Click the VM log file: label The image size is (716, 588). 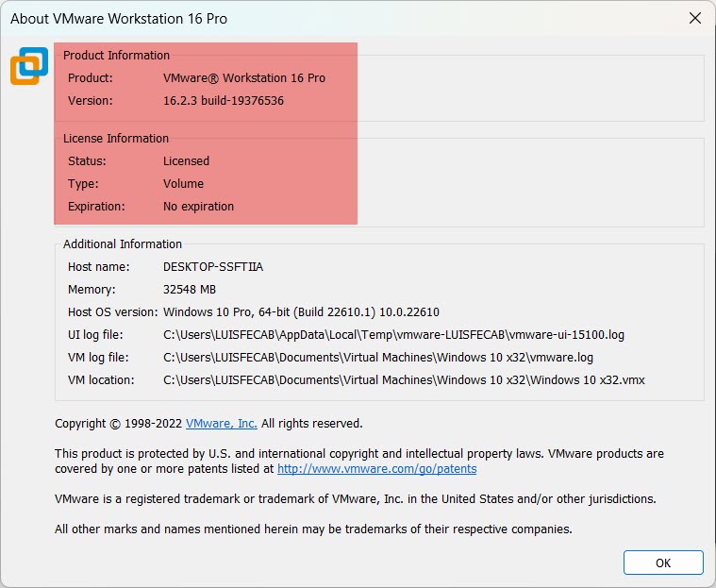(x=98, y=358)
